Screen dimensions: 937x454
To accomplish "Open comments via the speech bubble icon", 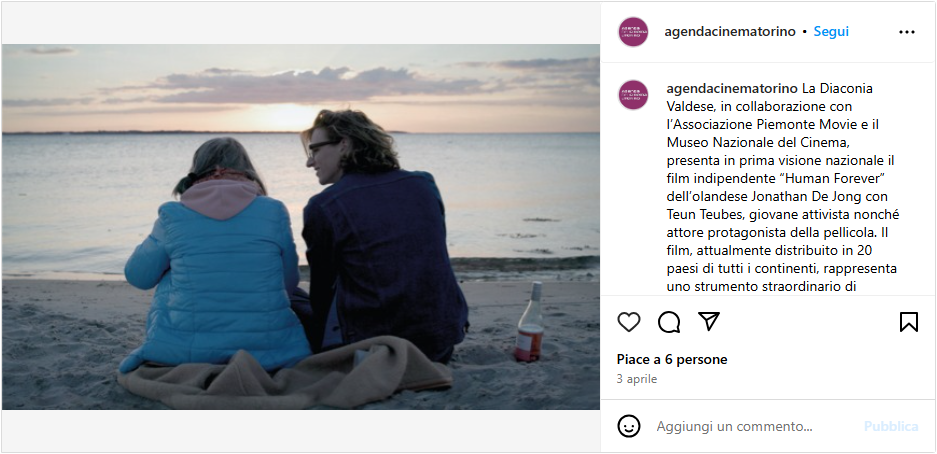I will 669,322.
